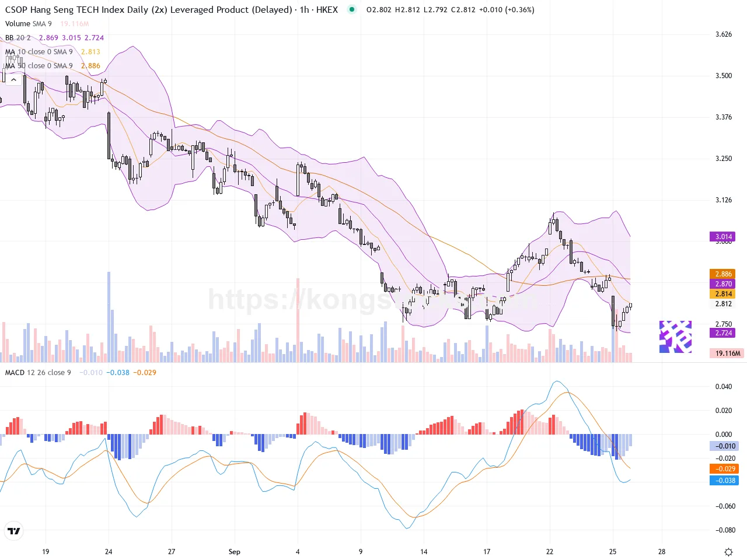The width and height of the screenshot is (747, 560).
Task: Select the MACD 12 26 close 9 legend
Action: point(38,373)
